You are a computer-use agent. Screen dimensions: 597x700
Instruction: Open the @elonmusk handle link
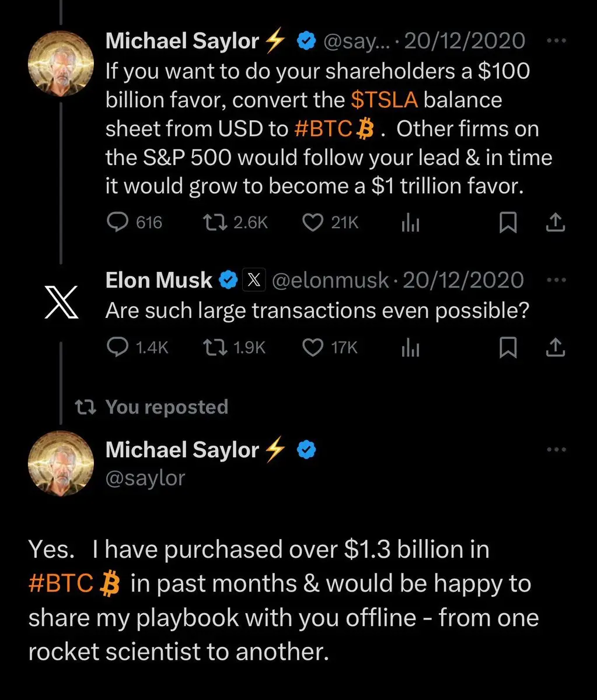tap(330, 281)
